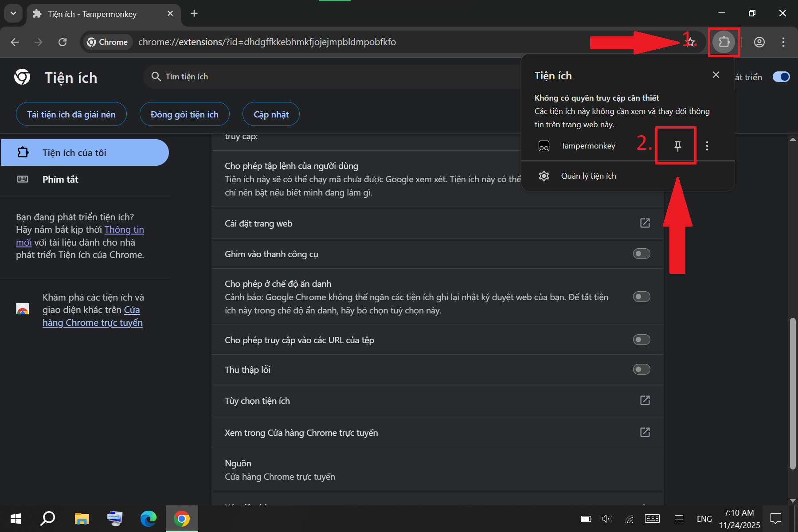
Task: Reload the extensions page
Action: (x=63, y=42)
